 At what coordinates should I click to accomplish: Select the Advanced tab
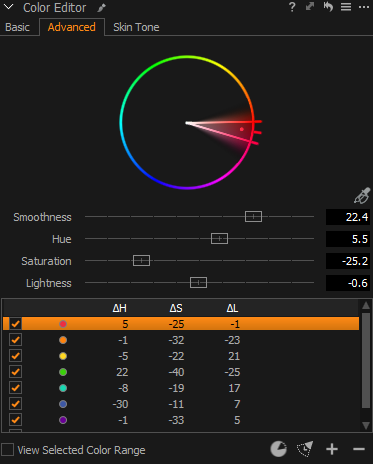(72, 27)
